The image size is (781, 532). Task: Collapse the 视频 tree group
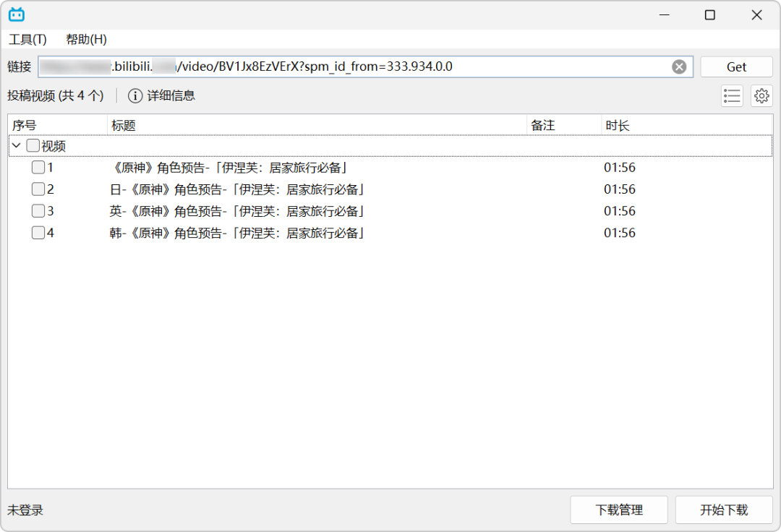coord(17,145)
